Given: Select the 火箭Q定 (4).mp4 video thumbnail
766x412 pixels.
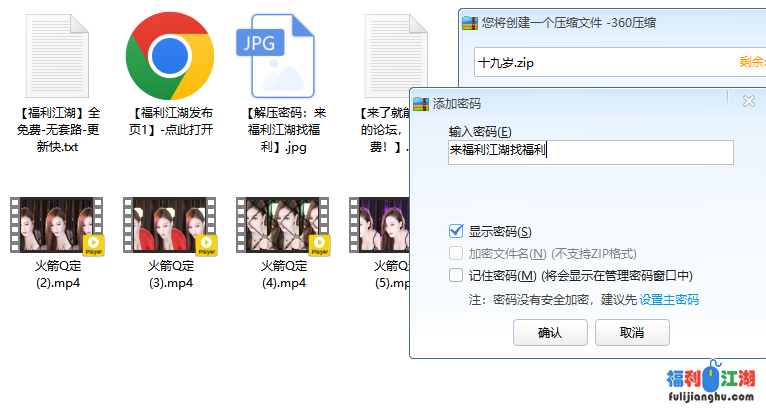Looking at the screenshot, I should 283,226.
